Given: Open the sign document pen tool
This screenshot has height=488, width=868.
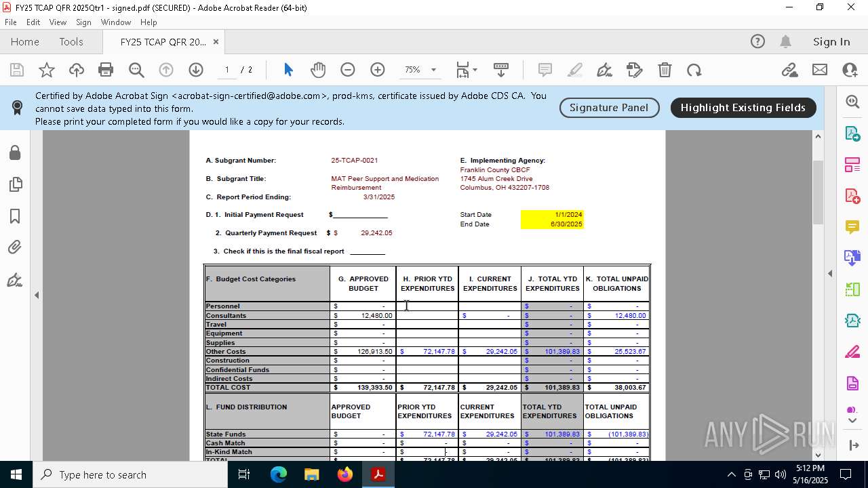Looking at the screenshot, I should (604, 70).
